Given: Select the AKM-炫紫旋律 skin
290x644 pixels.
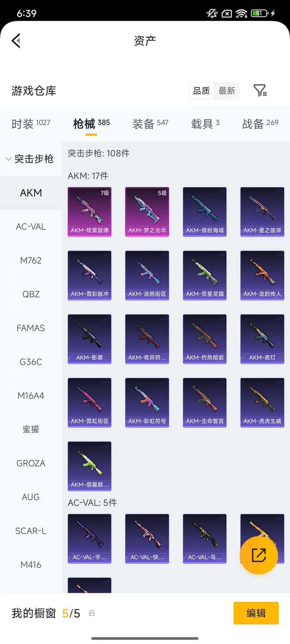Looking at the screenshot, I should (89, 212).
